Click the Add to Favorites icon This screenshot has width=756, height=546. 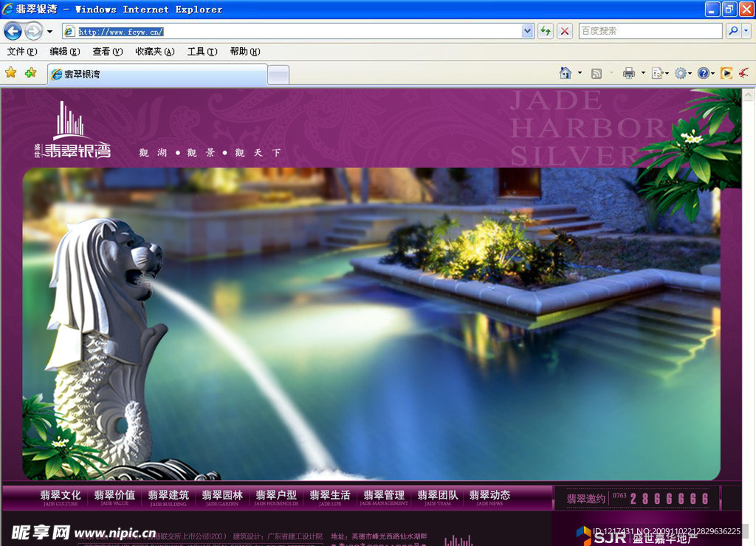tap(30, 73)
